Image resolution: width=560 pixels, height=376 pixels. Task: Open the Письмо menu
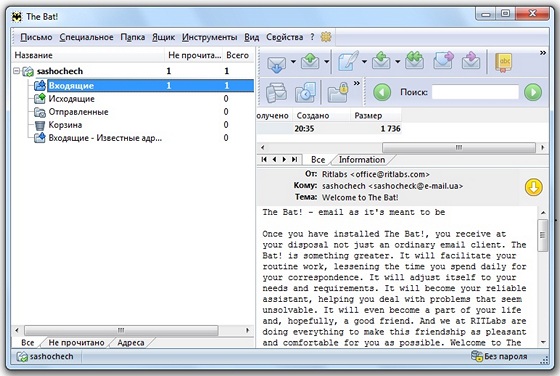[36, 37]
